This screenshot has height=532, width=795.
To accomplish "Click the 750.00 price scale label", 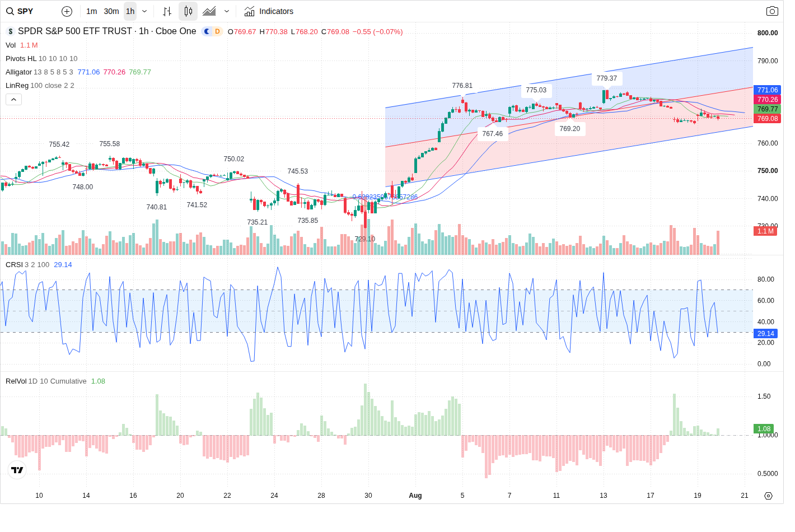I will [768, 171].
